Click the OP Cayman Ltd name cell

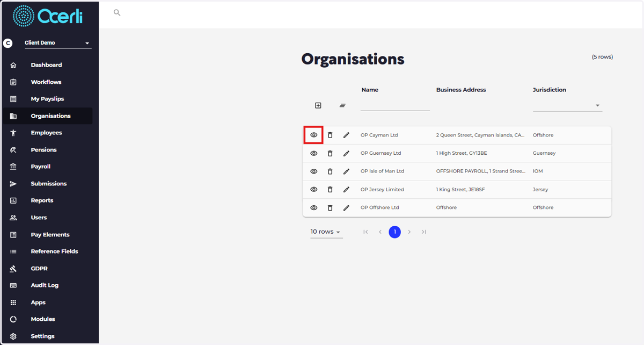379,135
